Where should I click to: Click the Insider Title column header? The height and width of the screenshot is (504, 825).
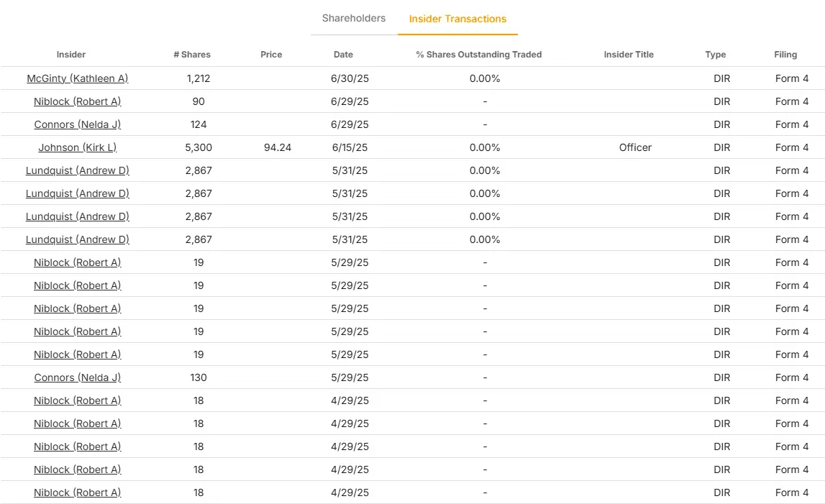629,54
